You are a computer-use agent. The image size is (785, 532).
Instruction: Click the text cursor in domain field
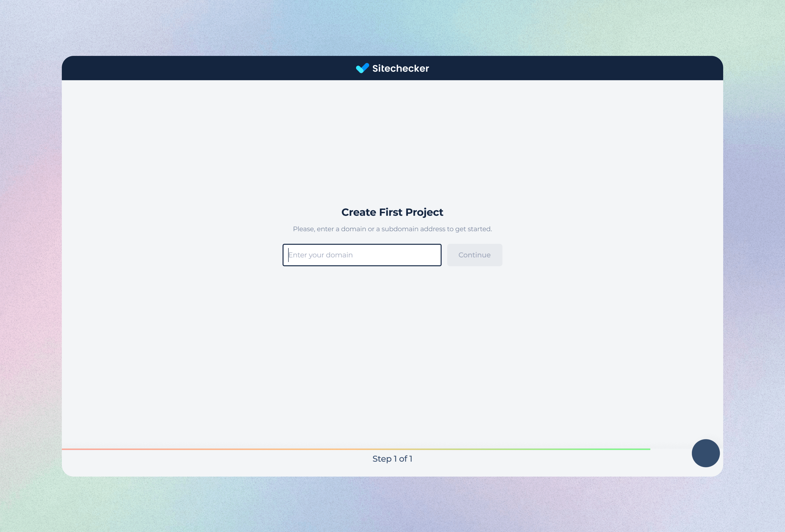[x=288, y=255]
